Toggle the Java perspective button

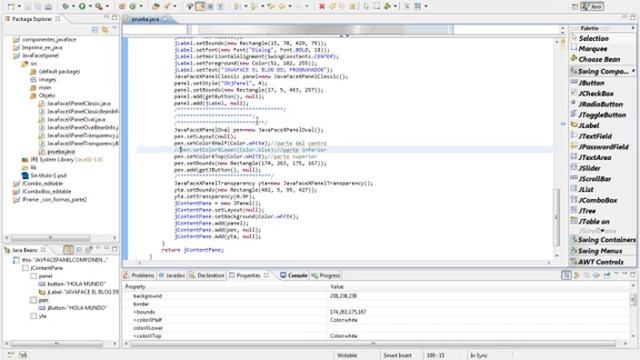click(x=592, y=7)
